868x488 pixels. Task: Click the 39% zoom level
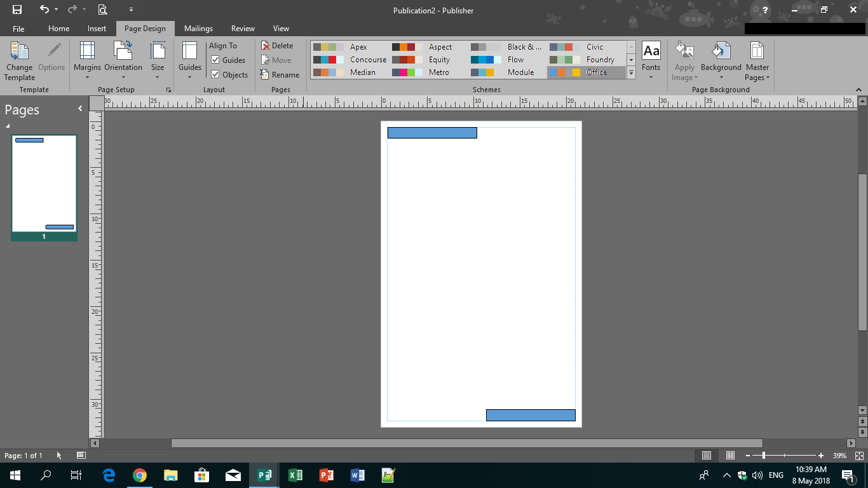(x=839, y=456)
